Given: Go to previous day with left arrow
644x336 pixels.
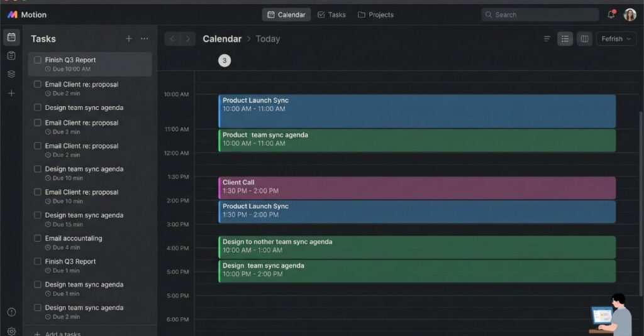Looking at the screenshot, I should click(x=172, y=39).
